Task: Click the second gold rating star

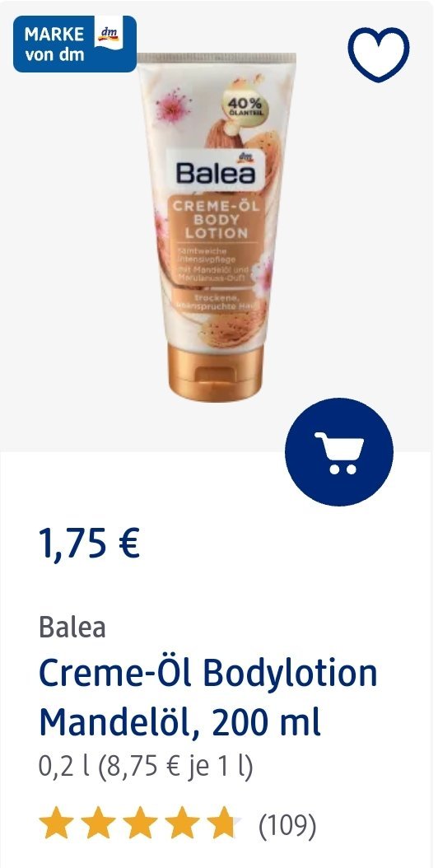Action: click(98, 824)
